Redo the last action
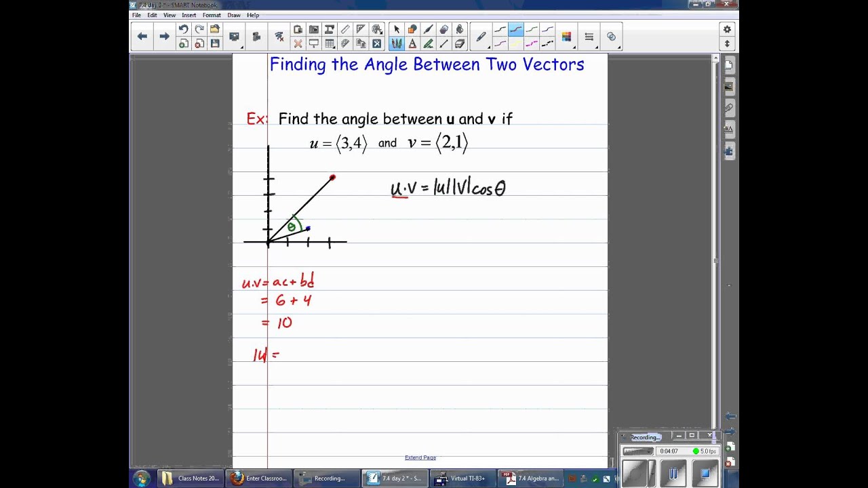Screen dimensions: 868x488 tap(199, 29)
